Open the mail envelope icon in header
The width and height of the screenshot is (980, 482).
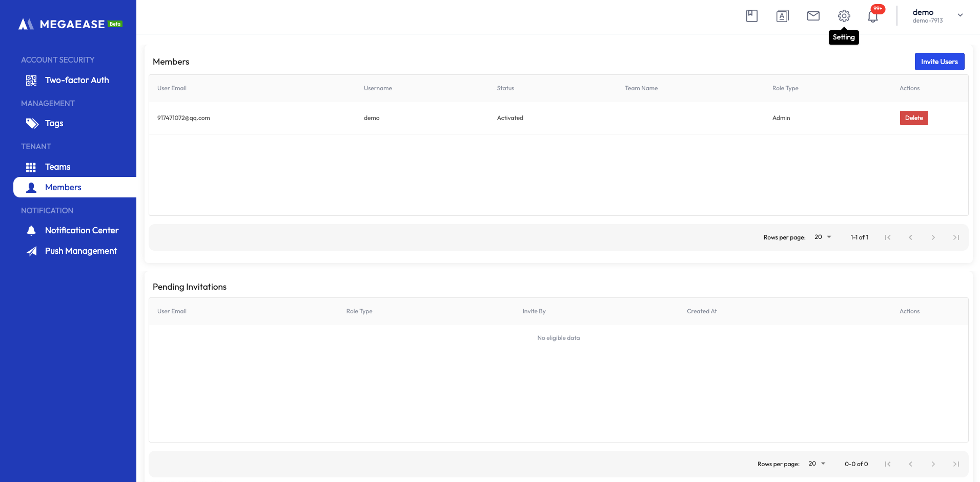click(813, 16)
